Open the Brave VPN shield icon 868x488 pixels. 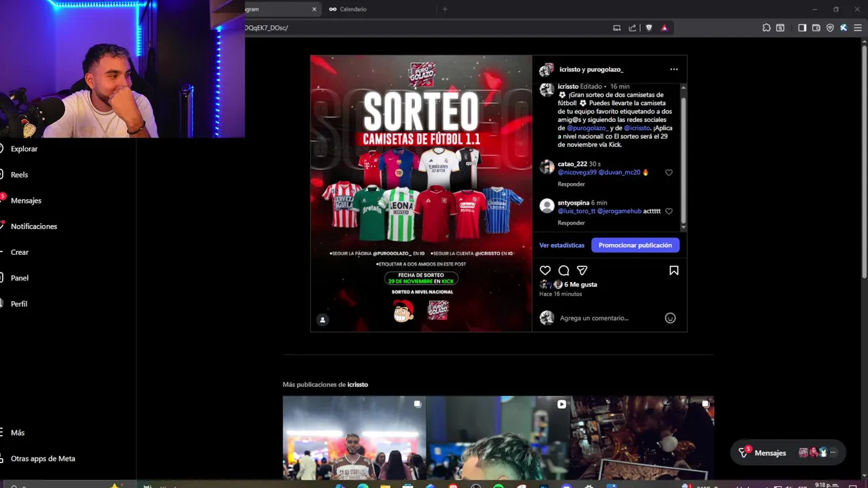[830, 28]
